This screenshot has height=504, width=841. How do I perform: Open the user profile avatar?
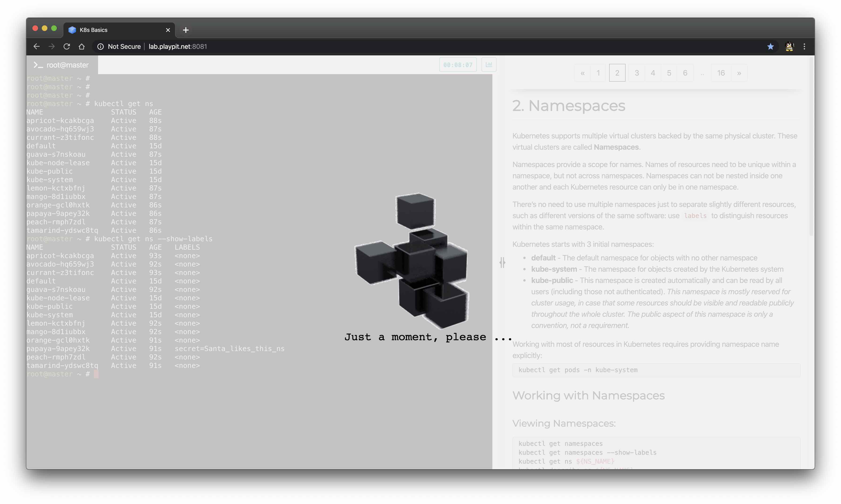(789, 46)
